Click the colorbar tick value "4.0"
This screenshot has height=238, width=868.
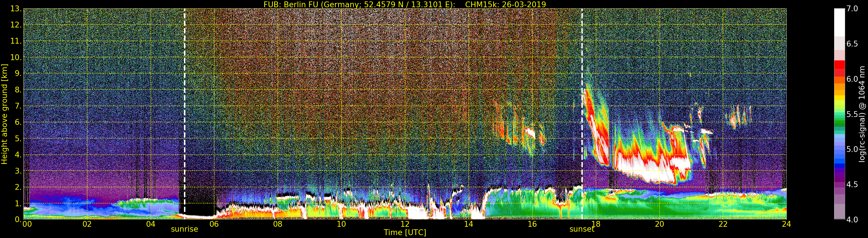pos(852,220)
